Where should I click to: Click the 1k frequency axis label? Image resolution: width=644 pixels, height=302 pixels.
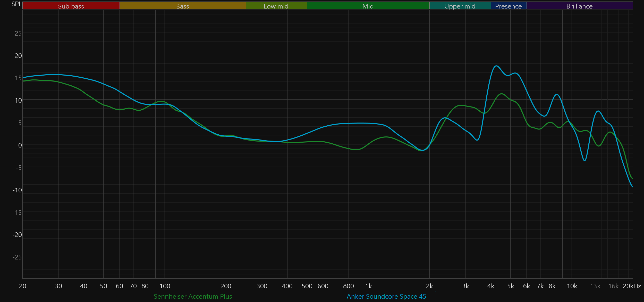[368, 286]
